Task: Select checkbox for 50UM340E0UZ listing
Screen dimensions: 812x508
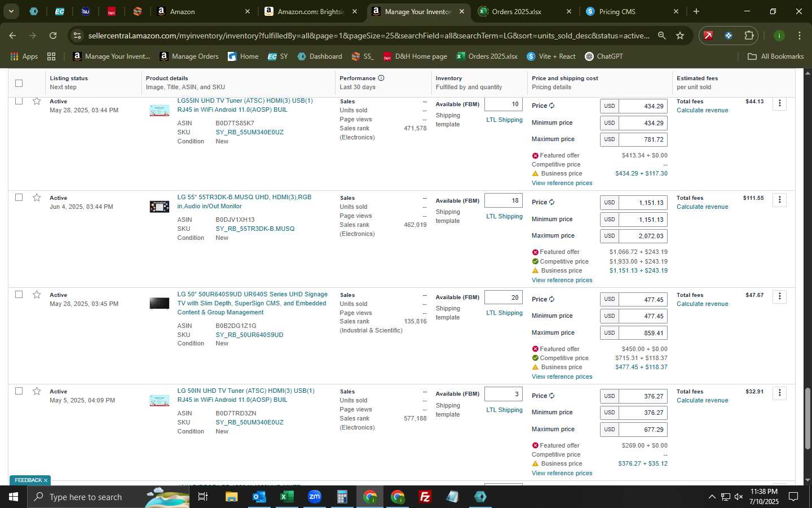Action: [19, 391]
